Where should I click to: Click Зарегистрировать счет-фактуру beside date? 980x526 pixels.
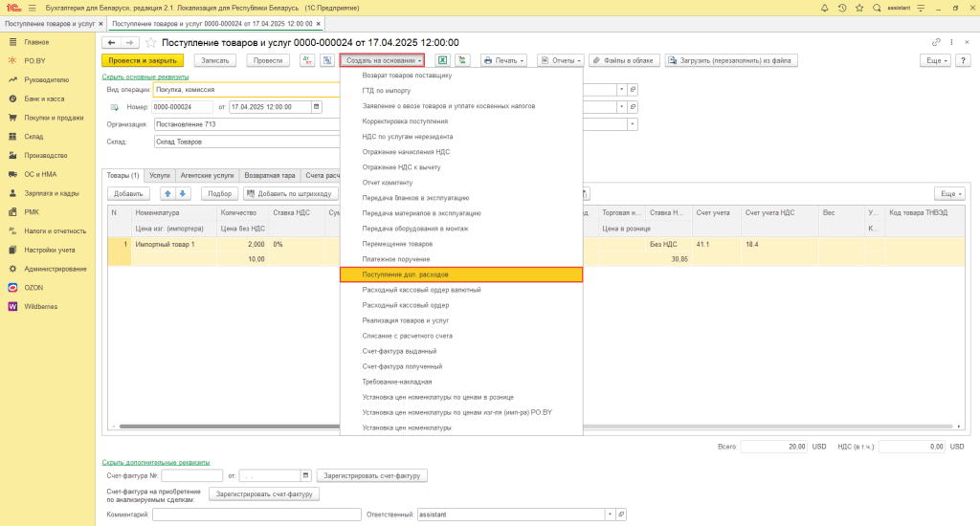point(372,475)
